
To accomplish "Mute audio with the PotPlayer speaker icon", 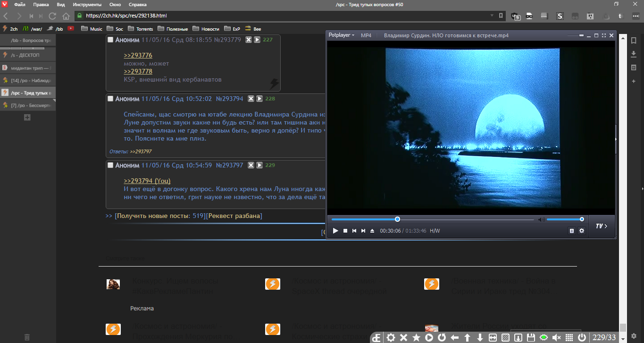I will click(x=541, y=219).
